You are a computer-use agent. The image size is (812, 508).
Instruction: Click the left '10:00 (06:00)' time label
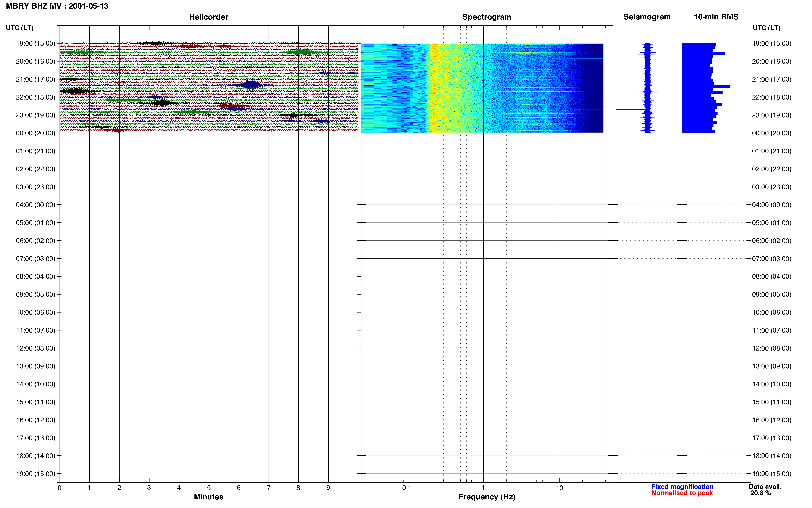click(x=36, y=313)
